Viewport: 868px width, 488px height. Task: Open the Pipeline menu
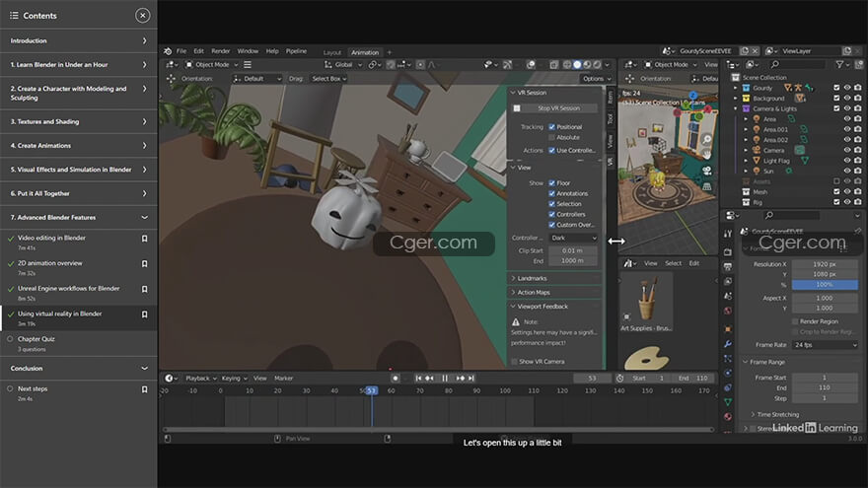click(296, 51)
